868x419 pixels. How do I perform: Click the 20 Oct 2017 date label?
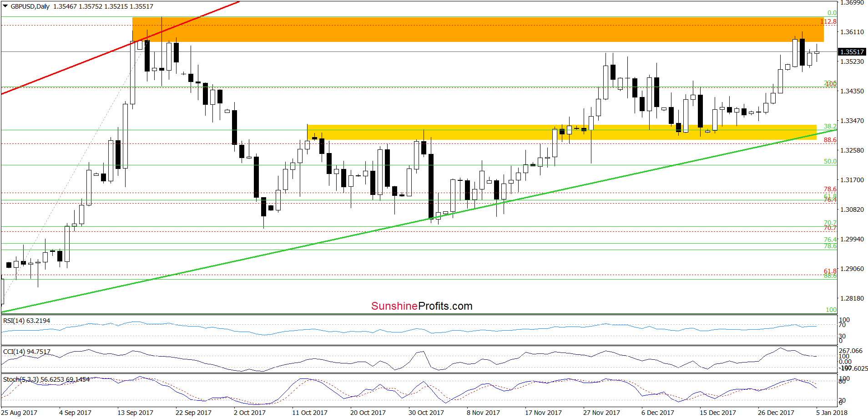pyautogui.click(x=368, y=413)
